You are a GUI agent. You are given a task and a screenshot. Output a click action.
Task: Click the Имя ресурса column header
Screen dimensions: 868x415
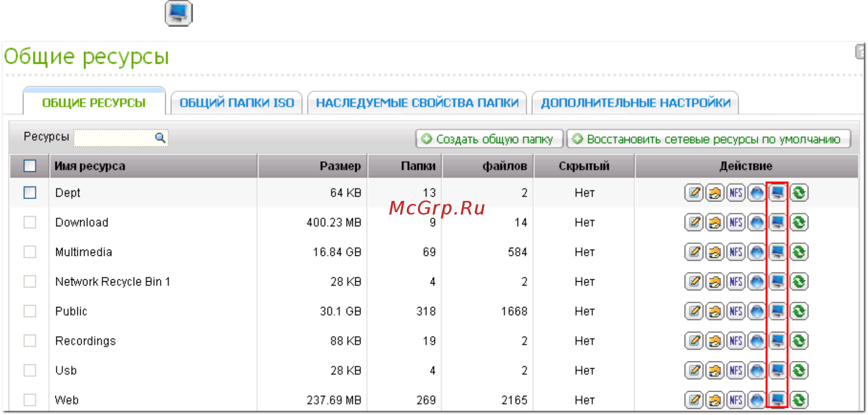(x=153, y=166)
